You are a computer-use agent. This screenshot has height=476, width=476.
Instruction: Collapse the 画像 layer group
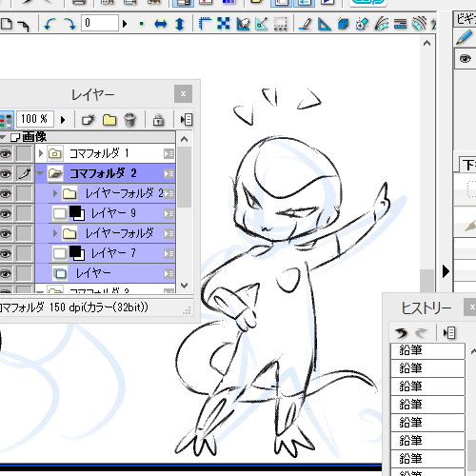pos(3,137)
